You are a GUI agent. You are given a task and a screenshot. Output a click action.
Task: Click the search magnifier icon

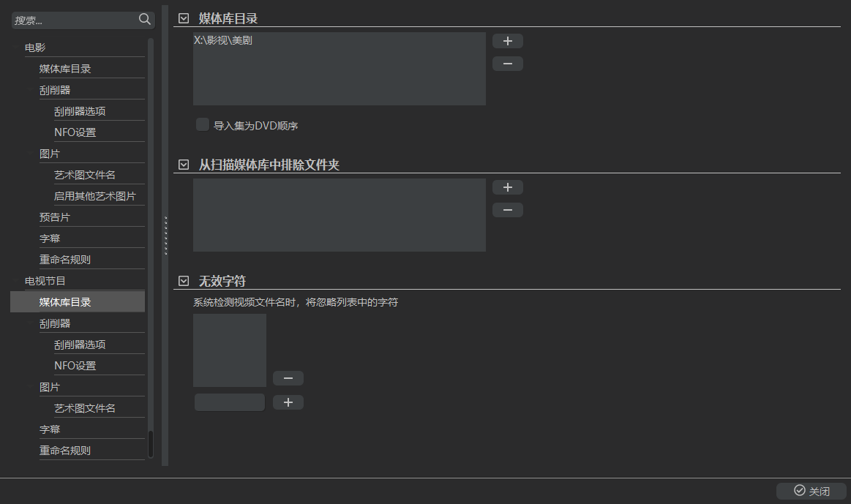coord(145,19)
